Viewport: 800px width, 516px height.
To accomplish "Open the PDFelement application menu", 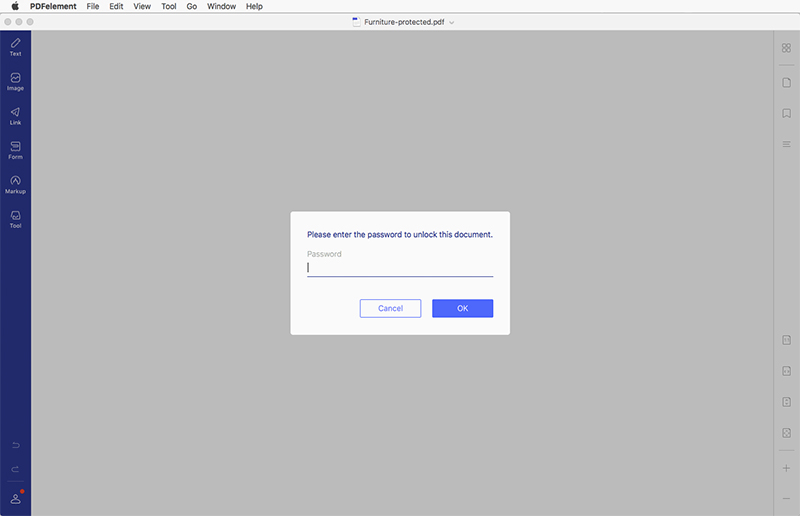I will point(53,6).
